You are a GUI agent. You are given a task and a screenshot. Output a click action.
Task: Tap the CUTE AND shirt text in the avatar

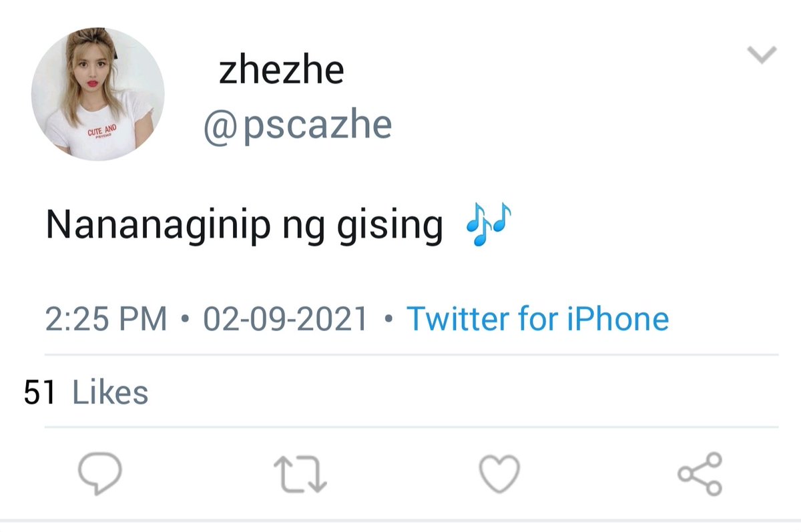pyautogui.click(x=101, y=131)
